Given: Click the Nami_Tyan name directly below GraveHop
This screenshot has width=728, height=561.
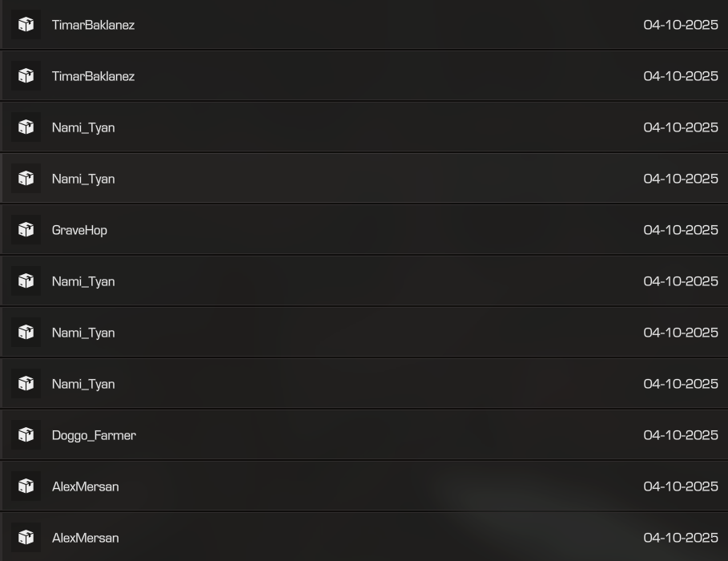Looking at the screenshot, I should click(x=83, y=281).
